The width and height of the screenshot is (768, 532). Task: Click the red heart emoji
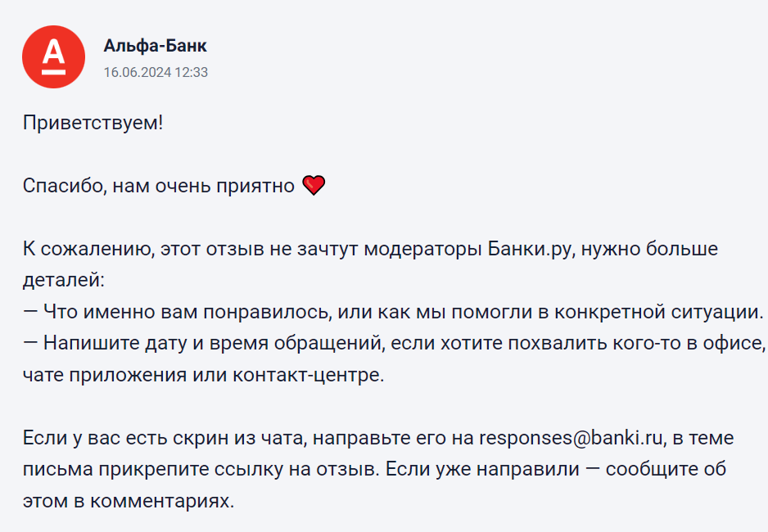click(x=314, y=186)
